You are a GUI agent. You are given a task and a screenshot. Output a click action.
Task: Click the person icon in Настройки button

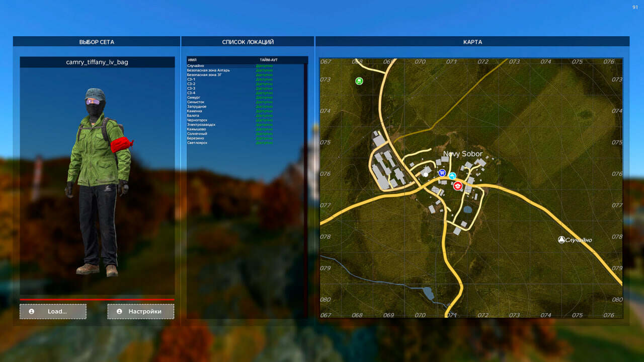pyautogui.click(x=119, y=312)
